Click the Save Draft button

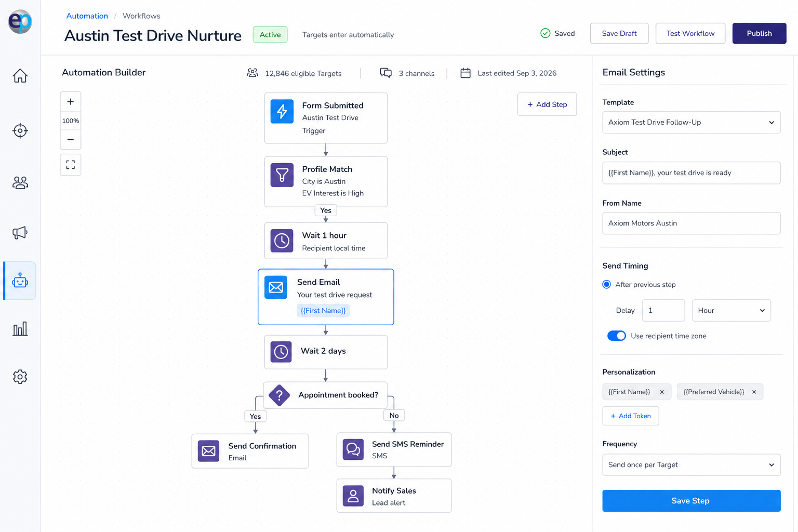click(619, 33)
